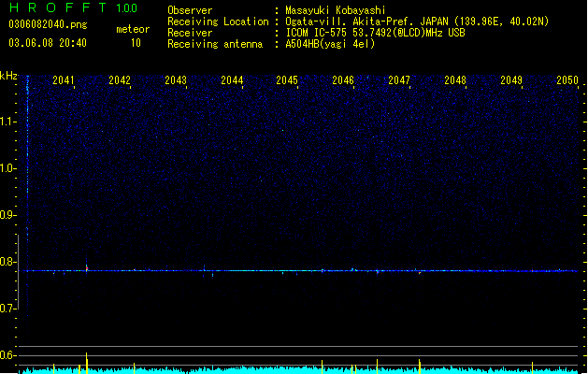Click the Observer label

pyautogui.click(x=190, y=10)
